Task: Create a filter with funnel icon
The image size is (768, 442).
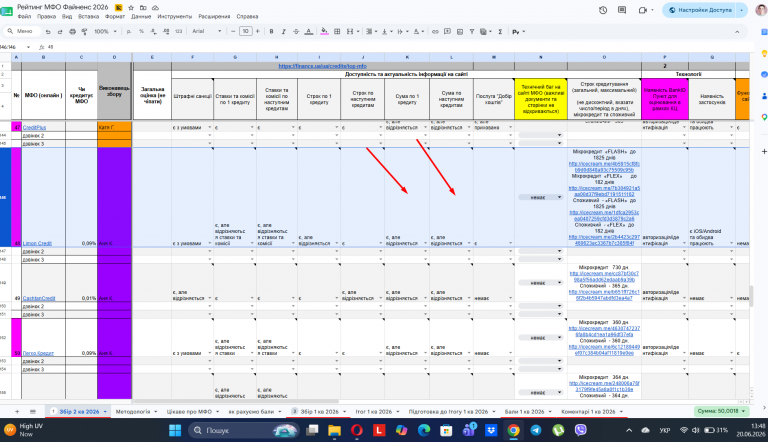Action: (x=472, y=31)
